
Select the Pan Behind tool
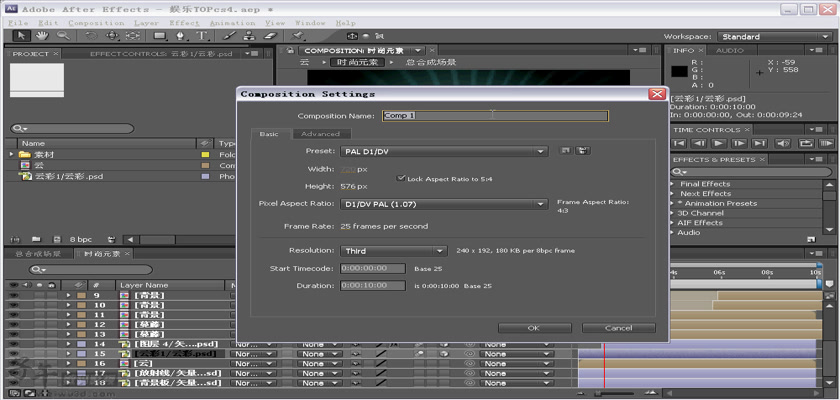pyautogui.click(x=132, y=36)
